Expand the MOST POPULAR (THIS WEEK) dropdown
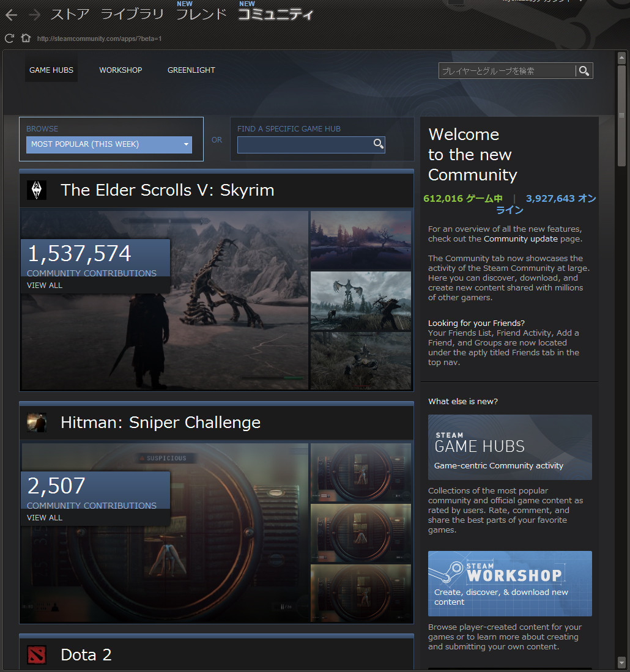Viewport: 630px width, 672px height. [109, 144]
